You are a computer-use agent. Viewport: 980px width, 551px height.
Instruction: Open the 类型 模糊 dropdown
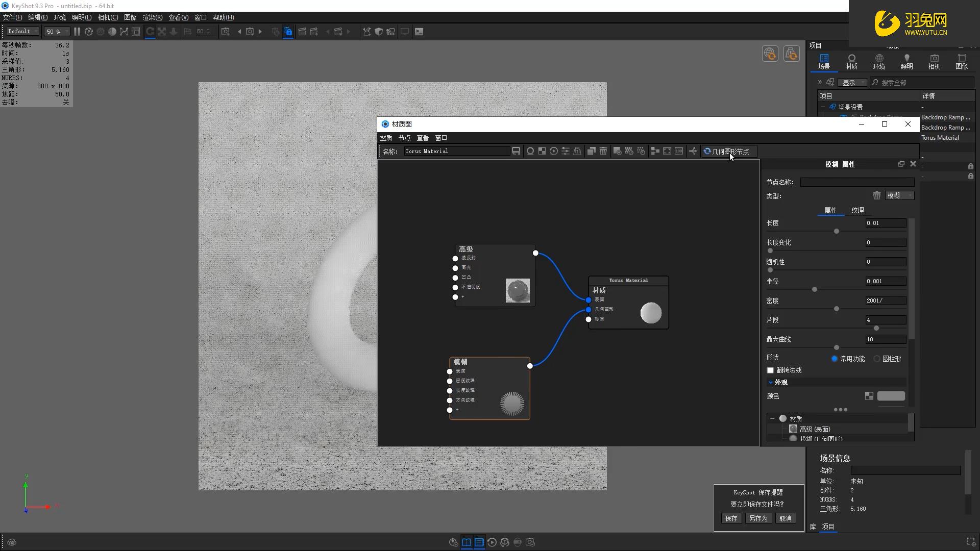click(x=899, y=195)
